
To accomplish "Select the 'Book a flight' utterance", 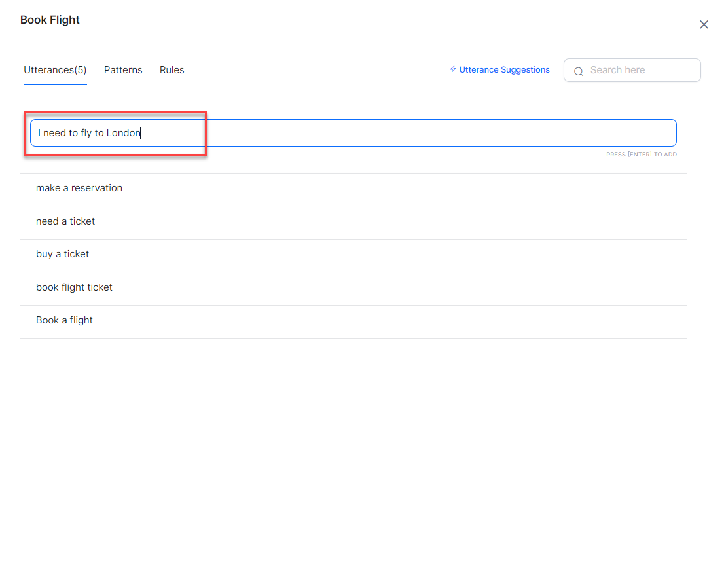I will tap(64, 320).
